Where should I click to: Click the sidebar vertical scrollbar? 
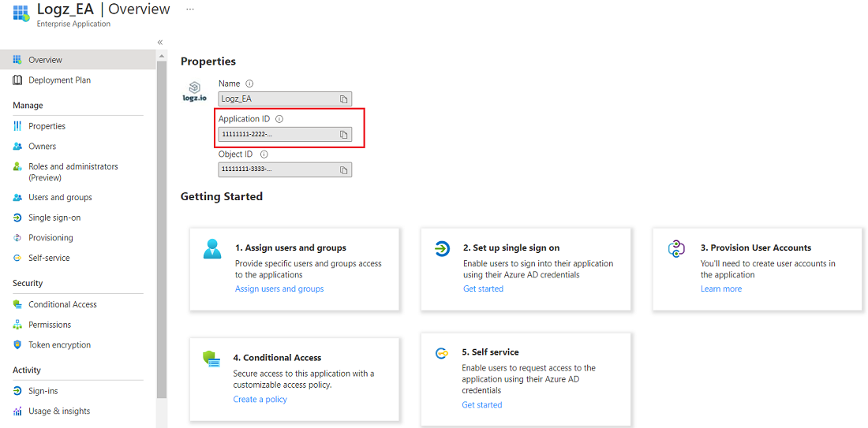pyautogui.click(x=162, y=229)
